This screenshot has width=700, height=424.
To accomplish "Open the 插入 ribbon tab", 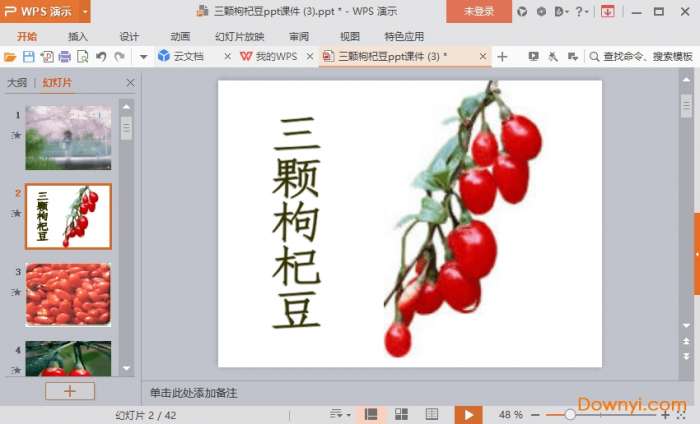I will point(78,37).
